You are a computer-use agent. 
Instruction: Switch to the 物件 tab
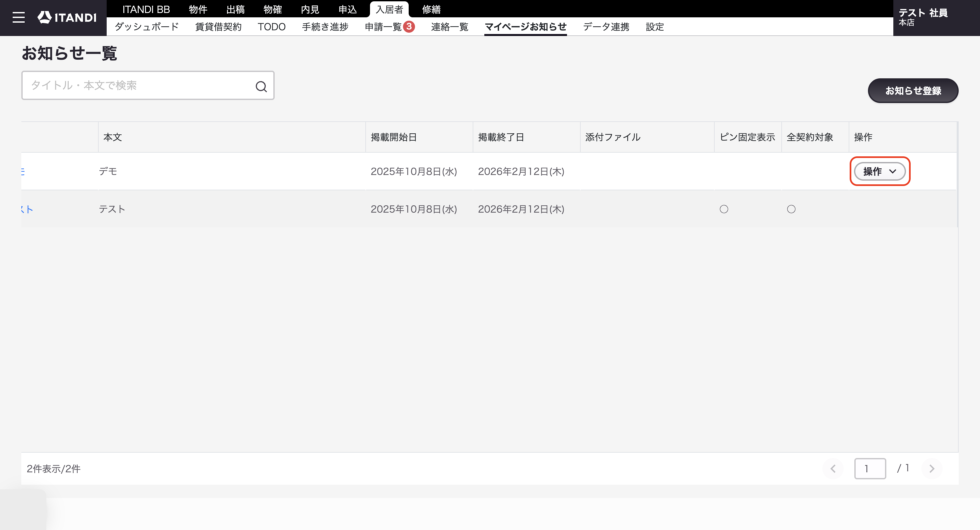click(x=198, y=9)
